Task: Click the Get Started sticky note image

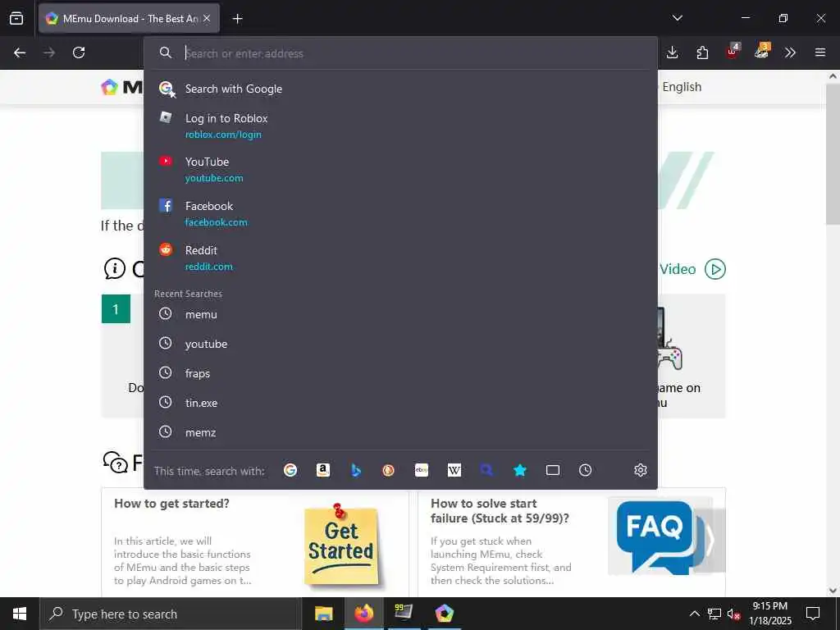Action: (341, 546)
